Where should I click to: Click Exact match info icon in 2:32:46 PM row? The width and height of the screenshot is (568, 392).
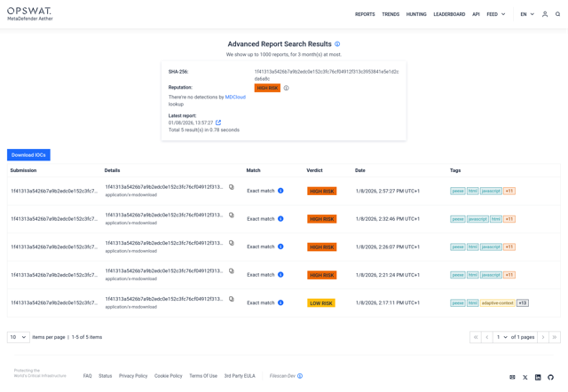[280, 219]
